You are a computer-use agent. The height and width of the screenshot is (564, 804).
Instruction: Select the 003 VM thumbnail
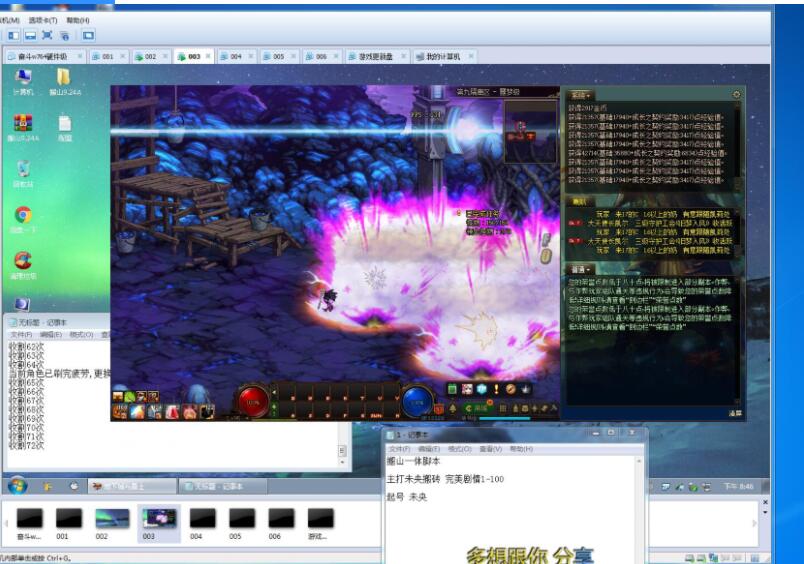point(159,523)
